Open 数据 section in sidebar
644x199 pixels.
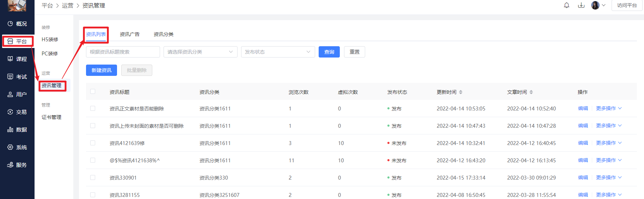coord(17,129)
